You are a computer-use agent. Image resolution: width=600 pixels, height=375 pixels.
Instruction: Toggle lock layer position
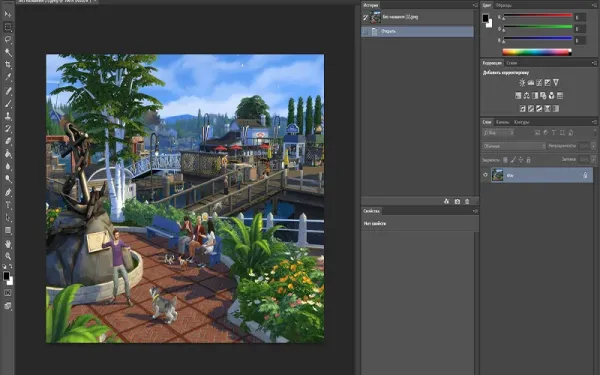[x=521, y=160]
